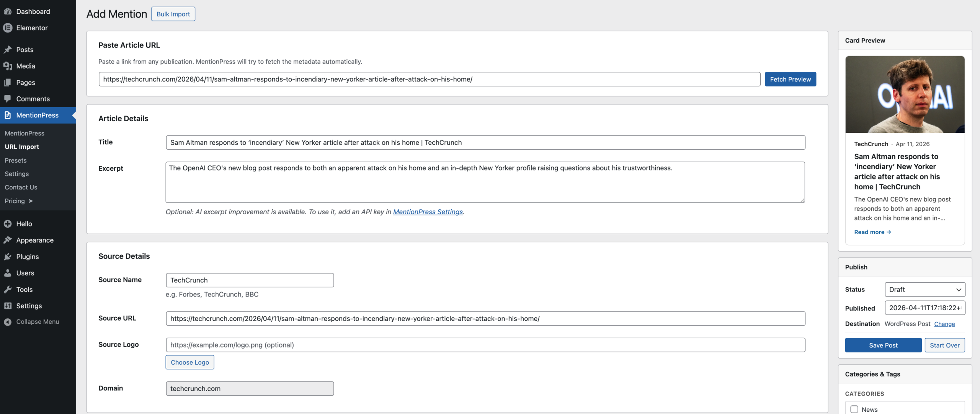Screen dimensions: 980x414
Task: Click the Comments bubble icon
Action: click(8, 99)
